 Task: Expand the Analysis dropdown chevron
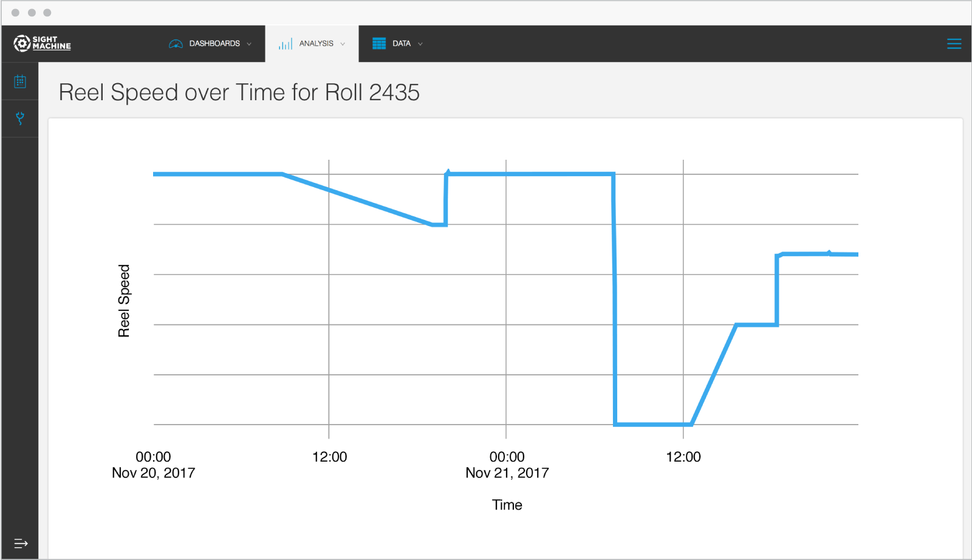click(x=343, y=44)
